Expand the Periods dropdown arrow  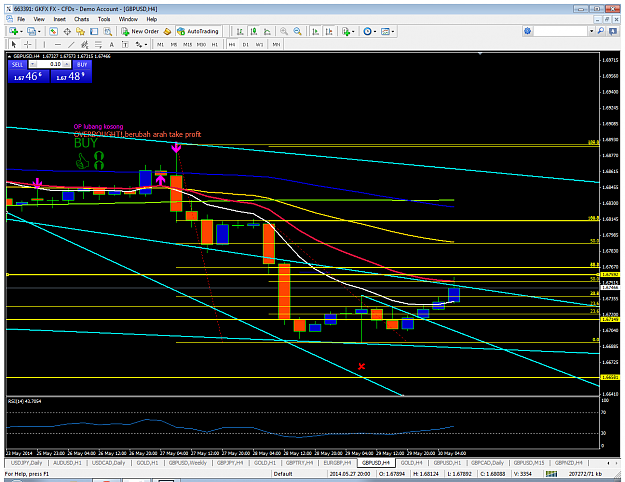pyautogui.click(x=375, y=31)
